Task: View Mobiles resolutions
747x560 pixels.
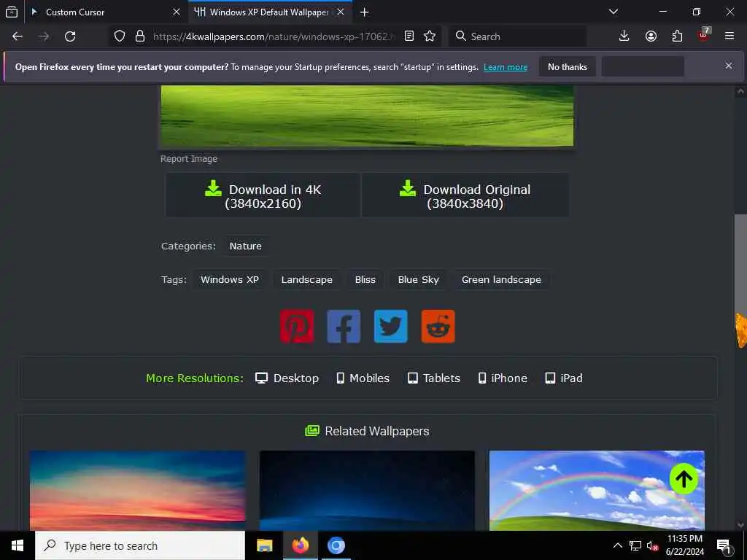Action: tap(363, 378)
